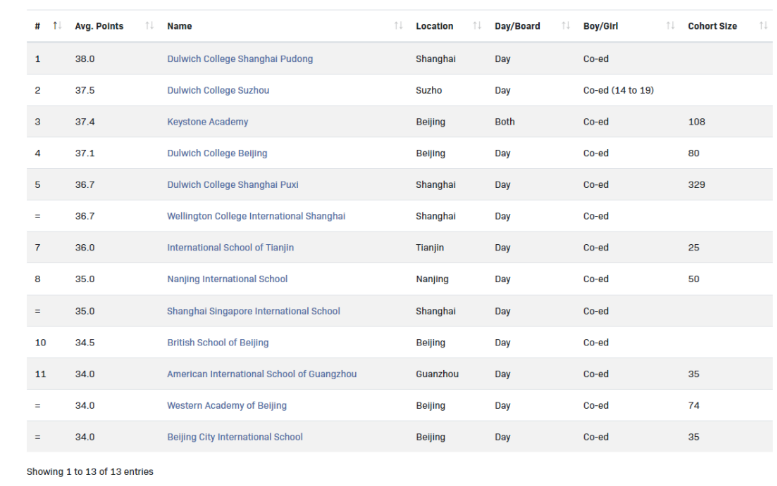Image resolution: width=777 pixels, height=486 pixels.
Task: Open International School of Tianjin link
Action: point(230,247)
